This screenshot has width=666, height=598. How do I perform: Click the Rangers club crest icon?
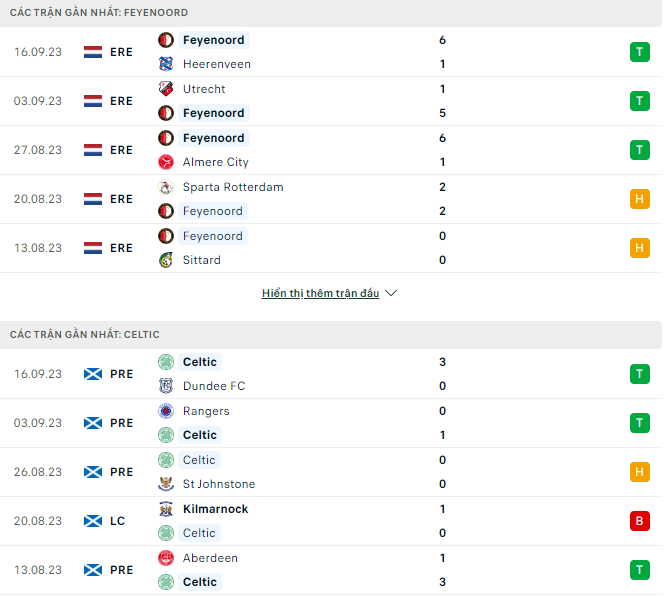(x=166, y=411)
